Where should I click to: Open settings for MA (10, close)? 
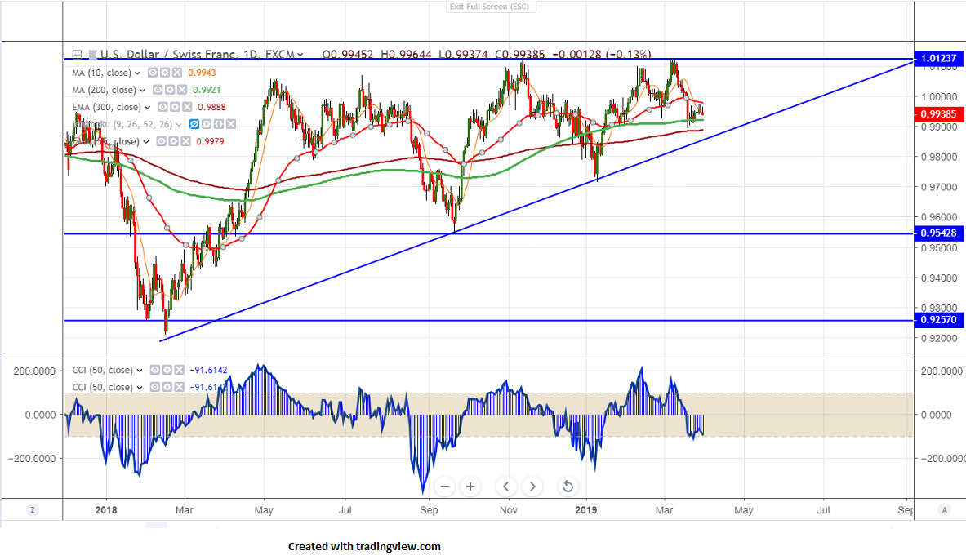click(x=165, y=73)
